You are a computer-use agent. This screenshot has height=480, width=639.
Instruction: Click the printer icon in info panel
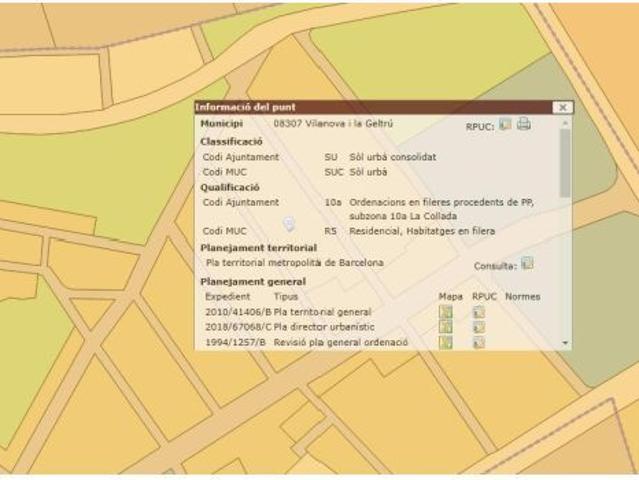523,125
